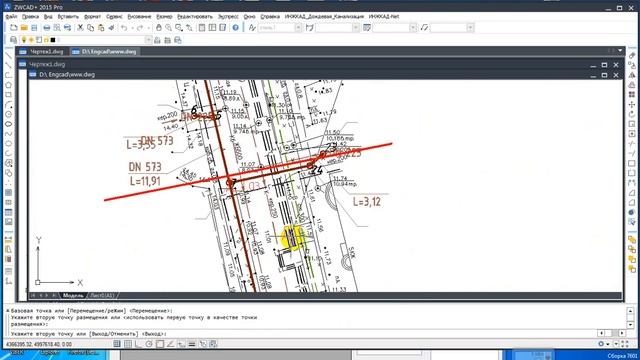Open the ИНЖКАД-Net menu
640x360 pixels.
pos(384,17)
